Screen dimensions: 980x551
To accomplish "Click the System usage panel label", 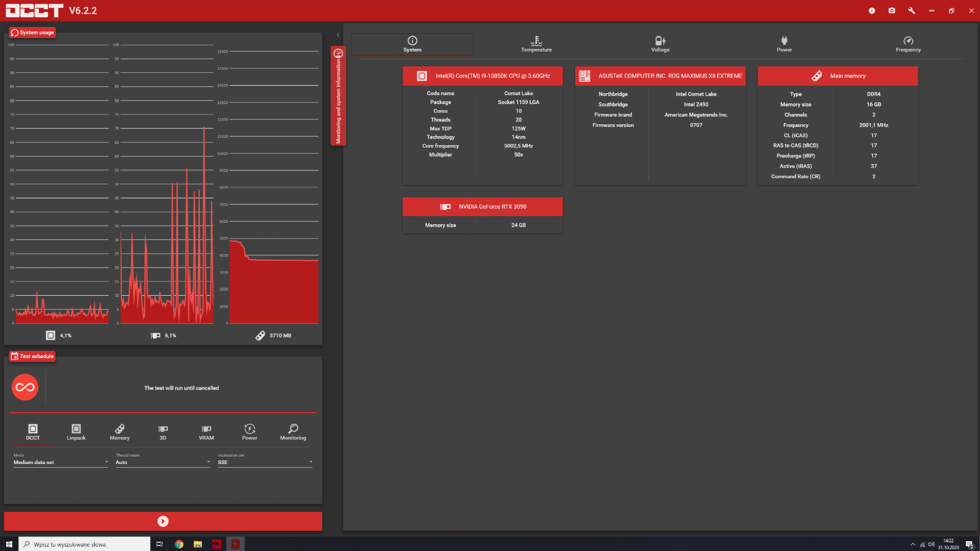I will click(32, 32).
